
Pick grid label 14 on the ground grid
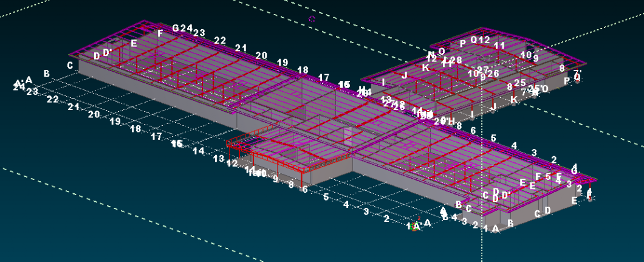point(198,151)
